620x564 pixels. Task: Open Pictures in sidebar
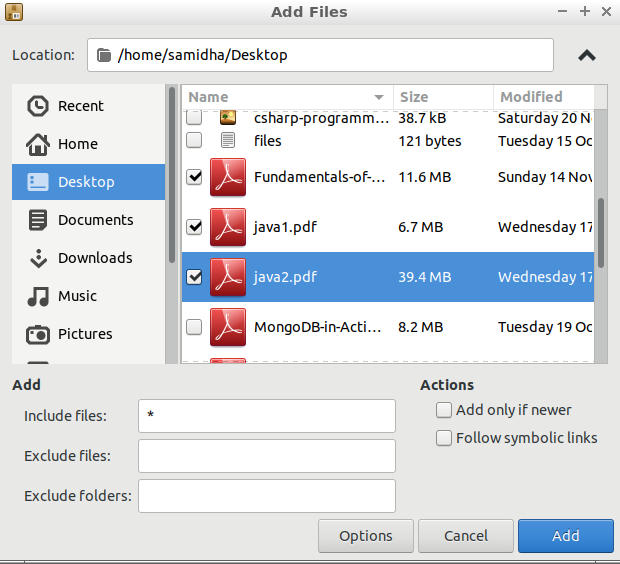[x=89, y=334]
